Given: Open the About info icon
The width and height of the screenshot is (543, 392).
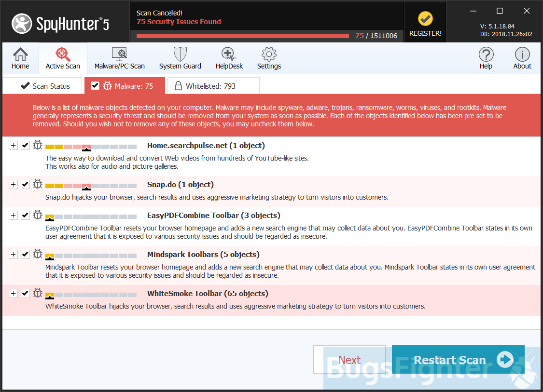Looking at the screenshot, I should tap(522, 54).
